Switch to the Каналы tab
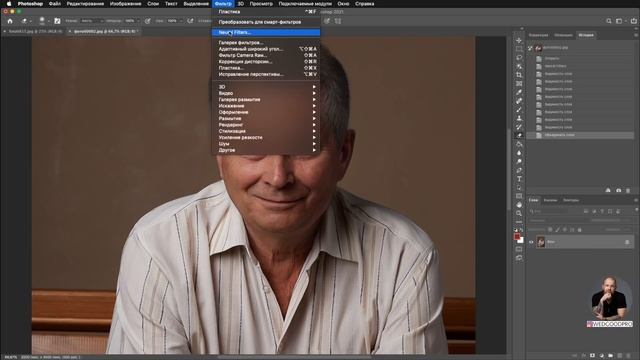The image size is (640, 360). pos(550,200)
